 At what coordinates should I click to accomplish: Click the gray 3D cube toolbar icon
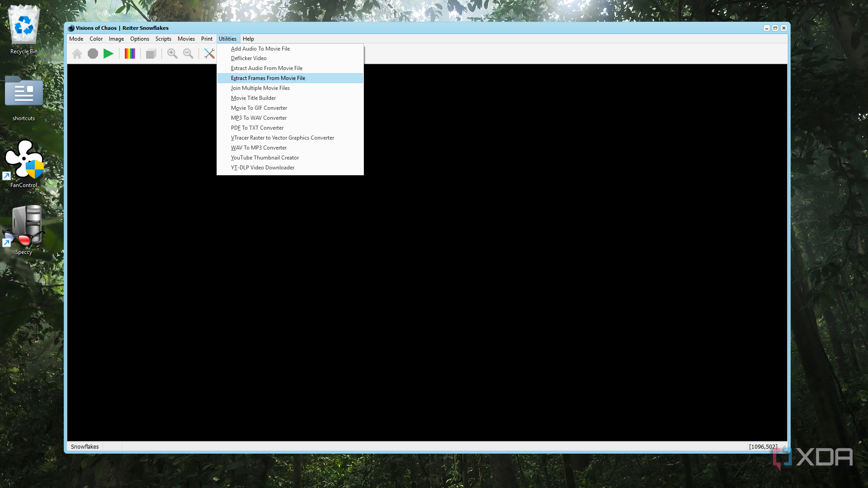(x=151, y=54)
